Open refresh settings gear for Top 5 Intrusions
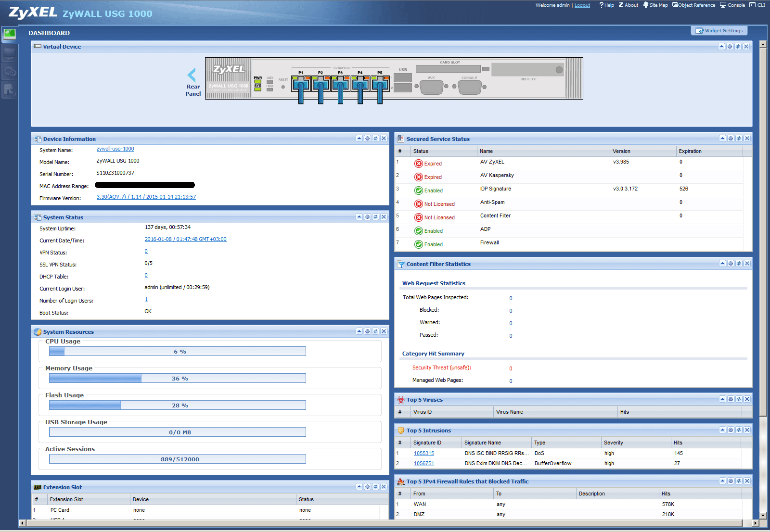Image resolution: width=770 pixels, height=532 pixels. click(x=731, y=430)
